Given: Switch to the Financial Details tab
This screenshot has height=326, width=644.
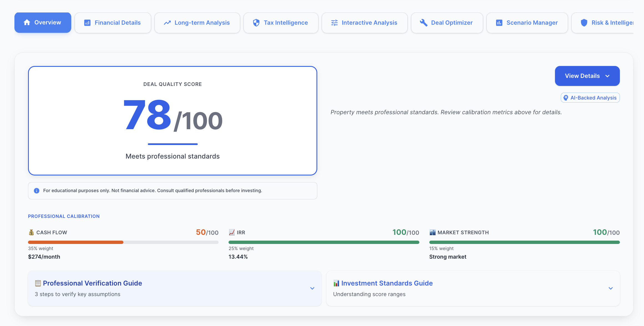Looking at the screenshot, I should click(x=113, y=23).
